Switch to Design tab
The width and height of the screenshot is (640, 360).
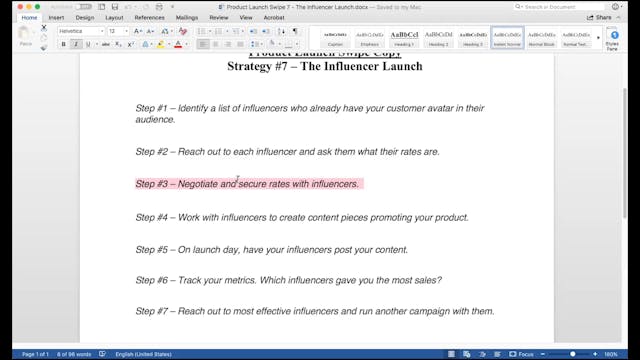click(85, 18)
